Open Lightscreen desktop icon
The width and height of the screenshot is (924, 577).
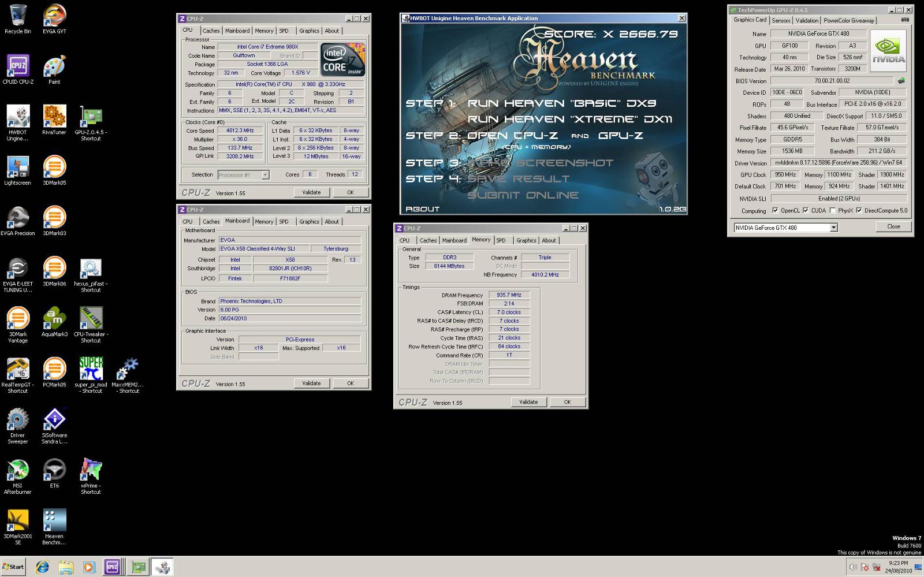coord(18,170)
